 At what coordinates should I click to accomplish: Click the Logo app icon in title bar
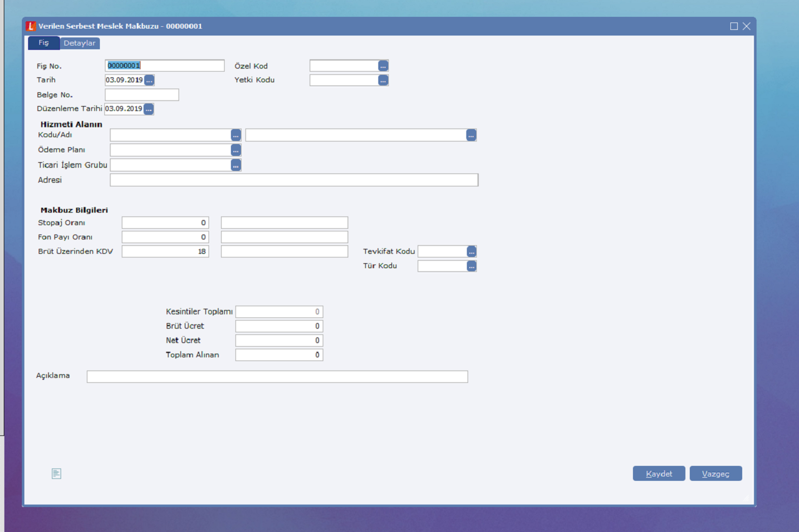click(x=31, y=26)
